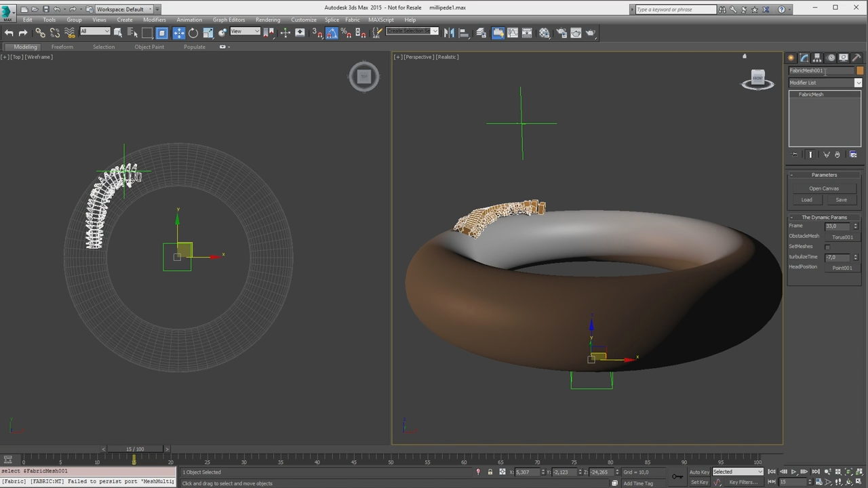The image size is (868, 488).
Task: Open Create Selection Set dropdown
Action: tap(412, 31)
